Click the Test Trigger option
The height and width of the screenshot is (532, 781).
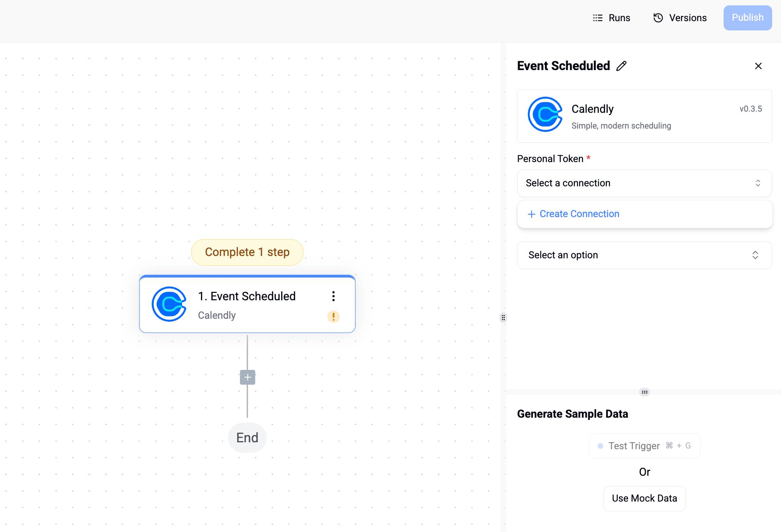[645, 445]
